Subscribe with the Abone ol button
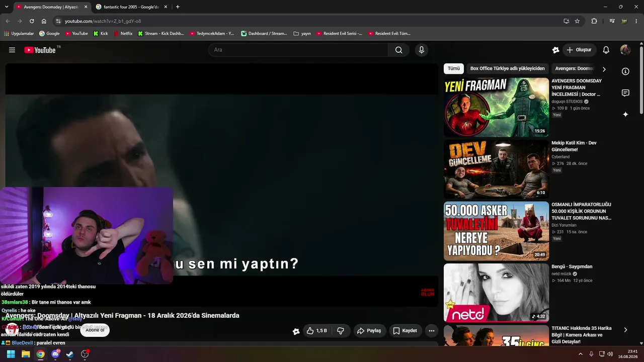 pyautogui.click(x=95, y=330)
